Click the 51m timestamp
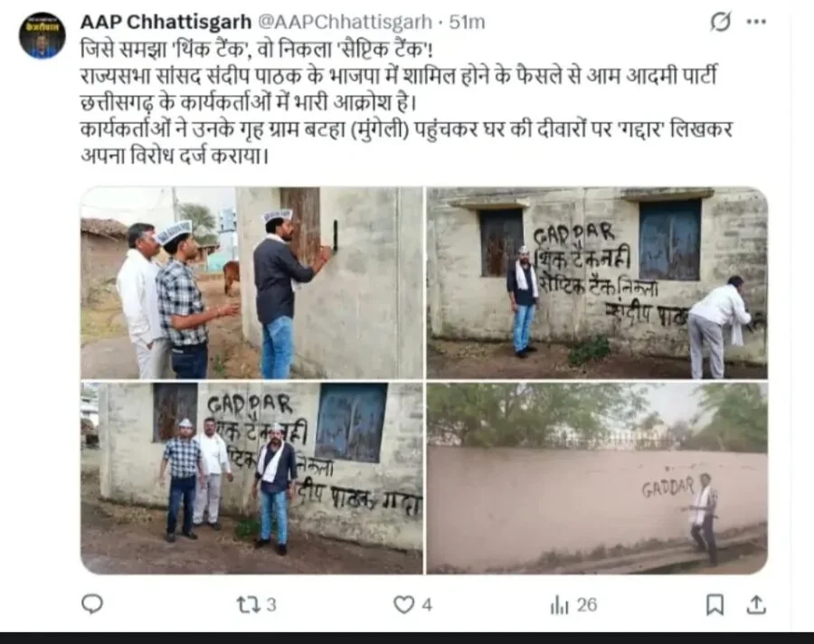The height and width of the screenshot is (644, 814). point(468,22)
